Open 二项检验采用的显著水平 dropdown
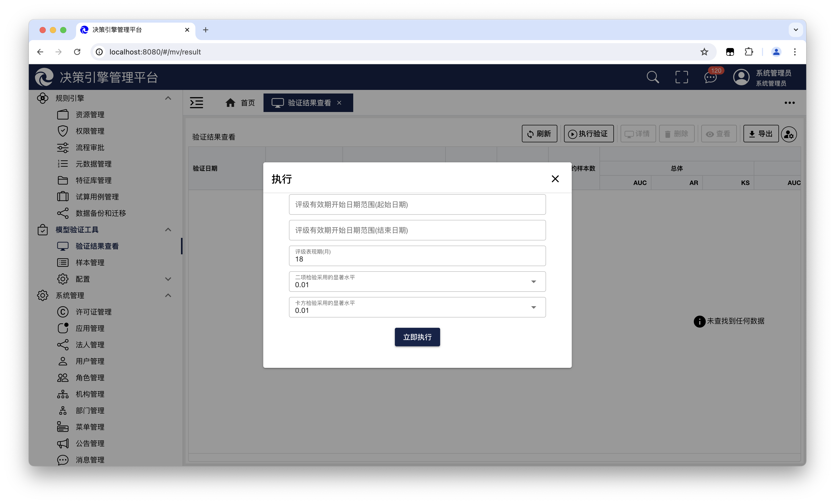Screen dimensions: 835x504 533,282
